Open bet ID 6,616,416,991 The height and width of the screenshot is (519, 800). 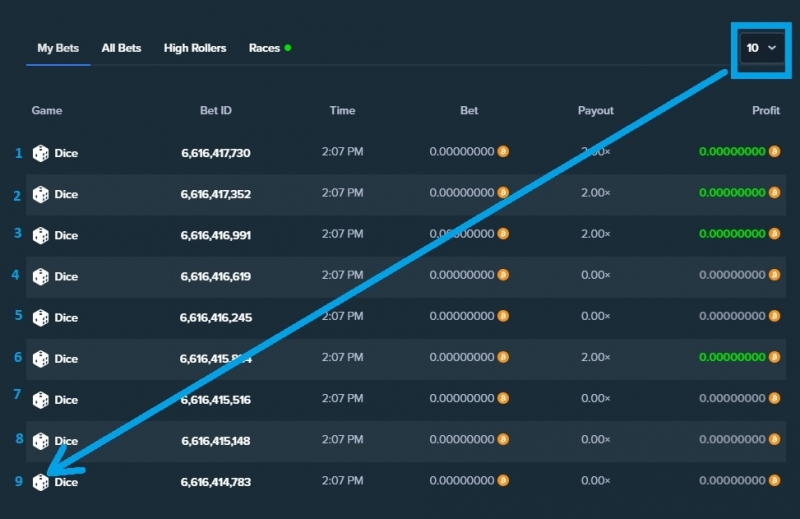coord(216,235)
